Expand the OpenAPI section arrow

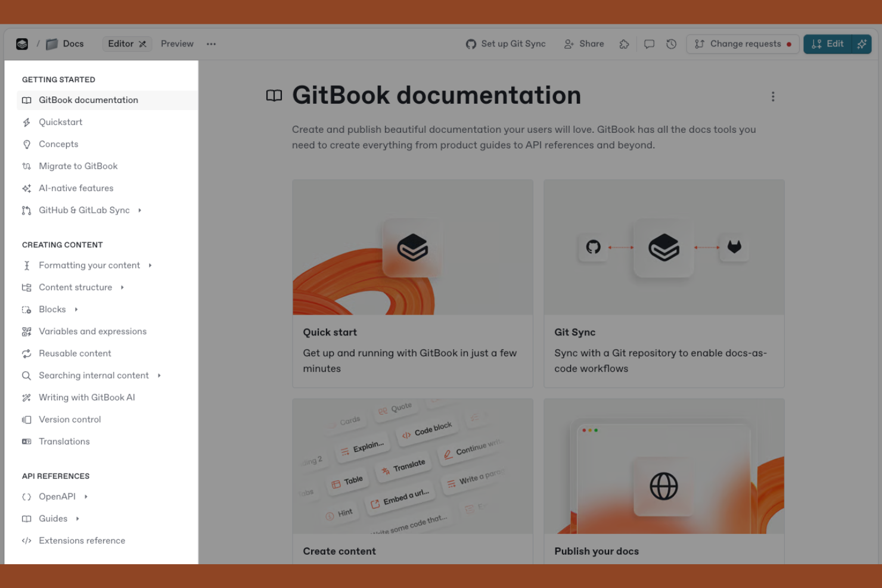[x=86, y=497]
